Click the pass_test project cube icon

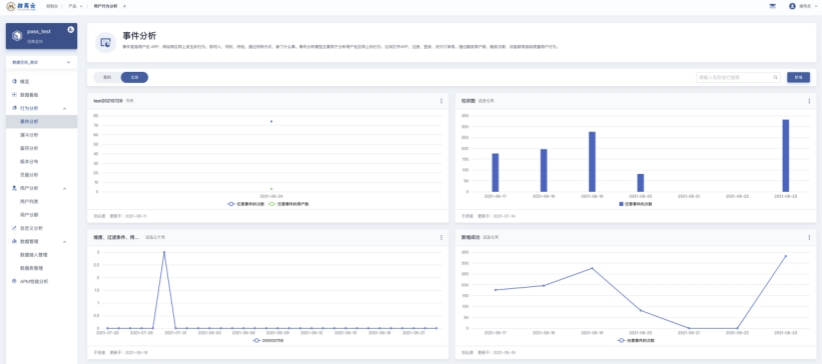pyautogui.click(x=17, y=36)
